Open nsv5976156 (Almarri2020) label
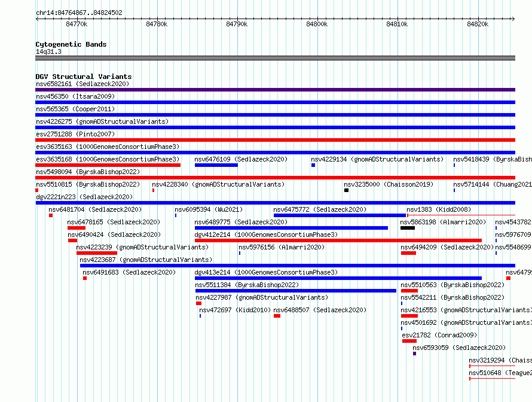The height and width of the screenshot is (402, 532). coord(282,247)
